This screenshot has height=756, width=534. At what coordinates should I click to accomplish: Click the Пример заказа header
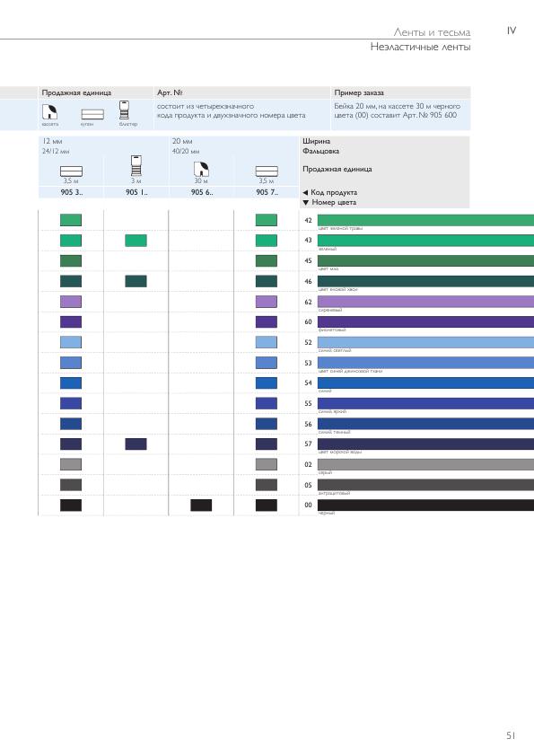[359, 92]
